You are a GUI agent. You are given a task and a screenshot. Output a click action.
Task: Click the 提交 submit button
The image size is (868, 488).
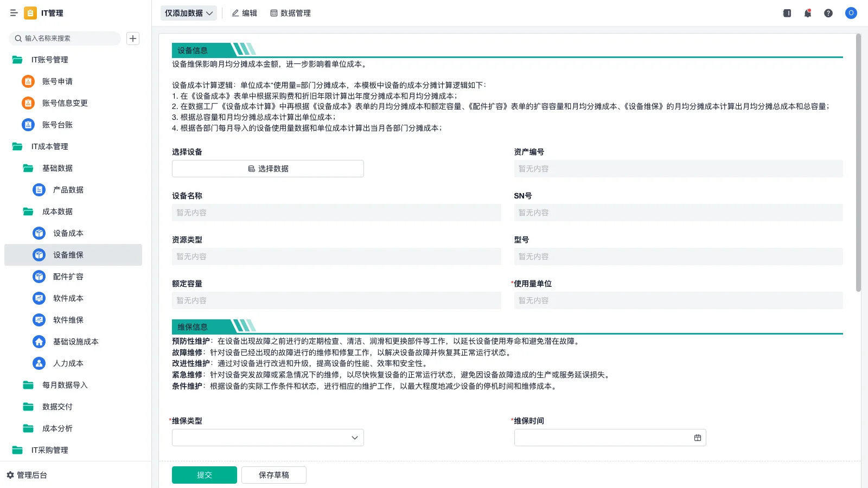pos(204,474)
